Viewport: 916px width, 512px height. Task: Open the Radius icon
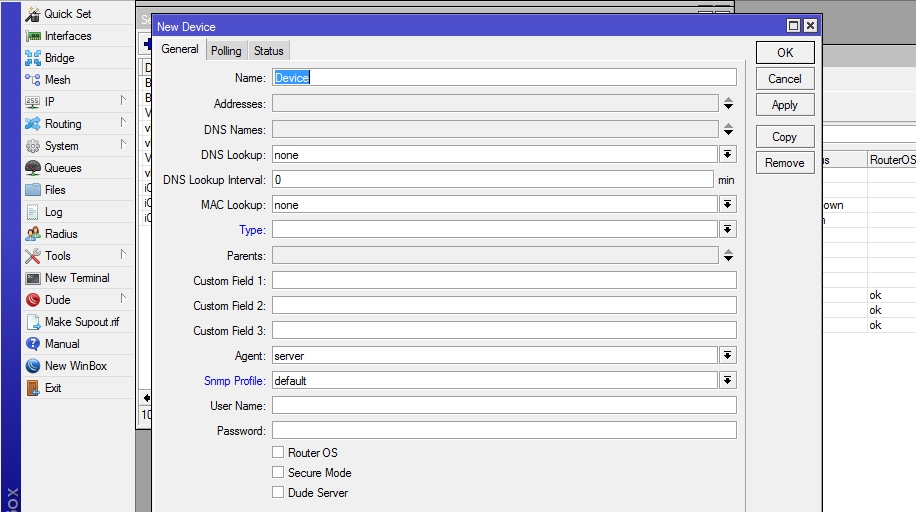point(33,234)
